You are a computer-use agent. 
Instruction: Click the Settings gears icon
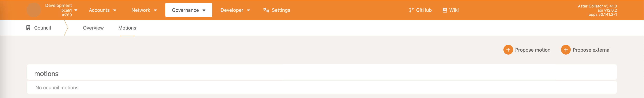266,10
